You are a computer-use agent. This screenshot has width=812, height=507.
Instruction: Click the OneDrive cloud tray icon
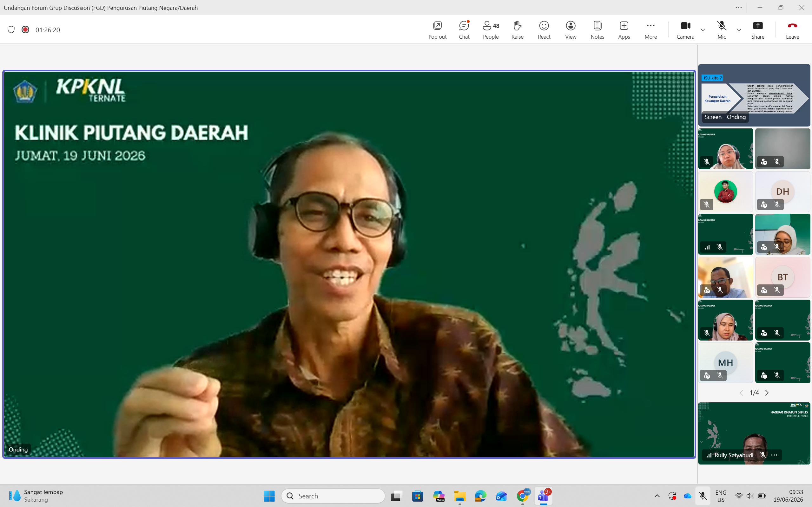pos(688,496)
